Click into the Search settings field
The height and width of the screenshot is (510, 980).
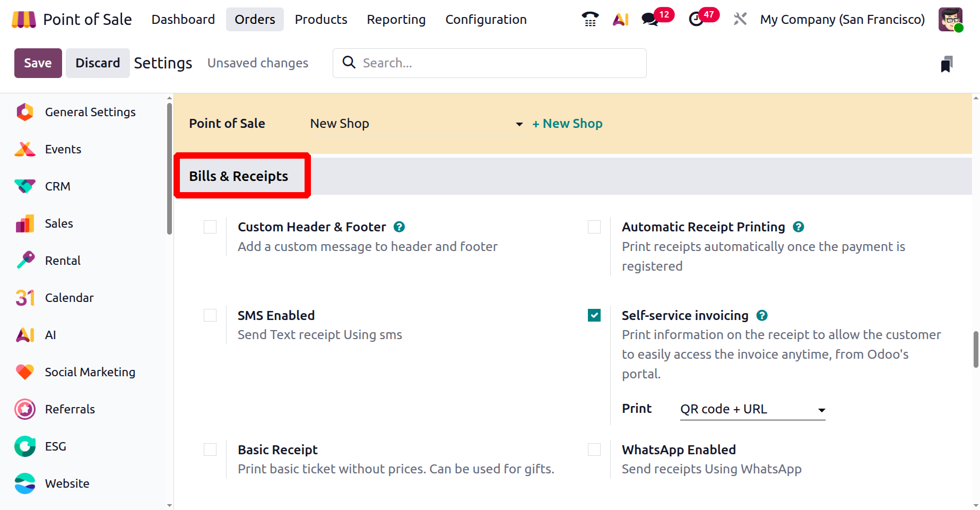coord(489,63)
